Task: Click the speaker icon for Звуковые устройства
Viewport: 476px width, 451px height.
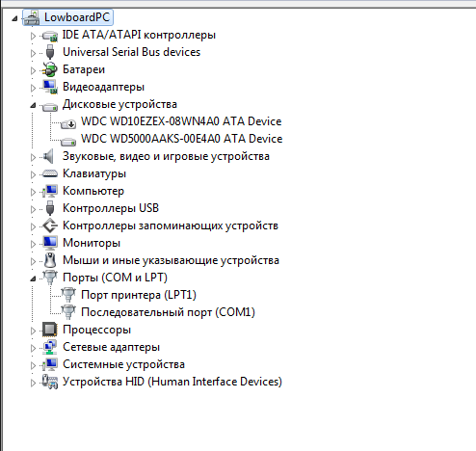Action: coord(49,156)
